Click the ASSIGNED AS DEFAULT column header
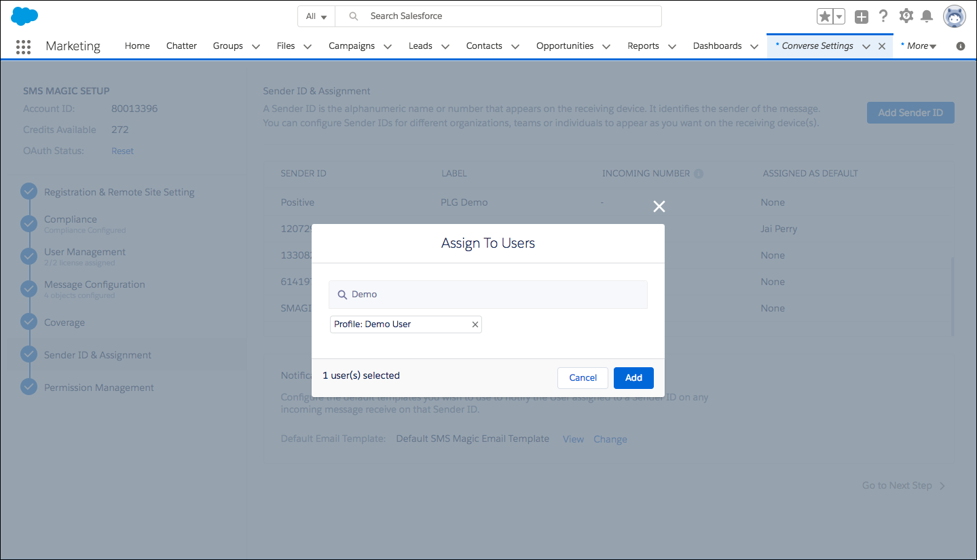This screenshot has width=977, height=560. pos(810,174)
